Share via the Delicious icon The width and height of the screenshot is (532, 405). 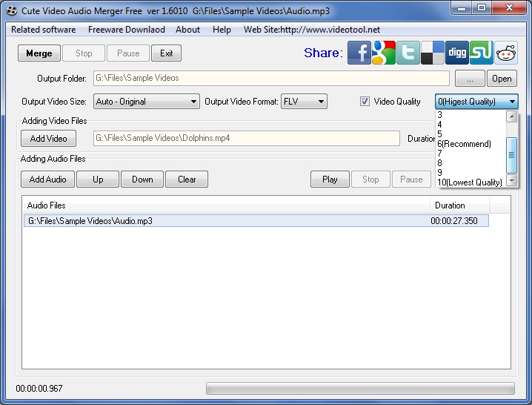(x=433, y=53)
